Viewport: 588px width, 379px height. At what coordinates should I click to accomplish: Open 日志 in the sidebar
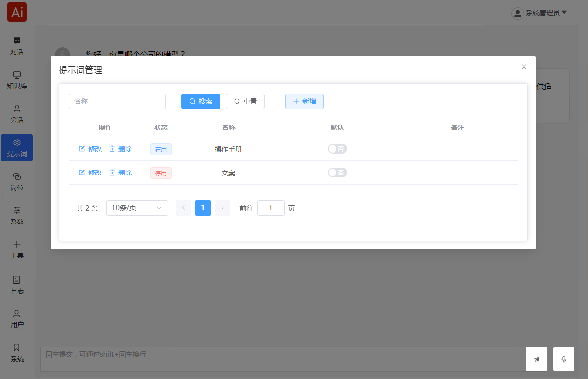click(17, 285)
